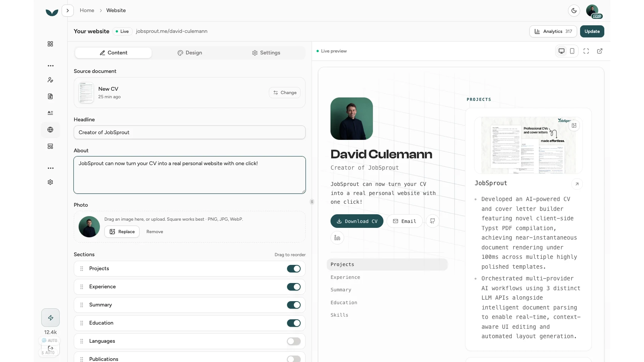Disable the Projects section toggle
The height and width of the screenshot is (362, 644).
point(294,269)
